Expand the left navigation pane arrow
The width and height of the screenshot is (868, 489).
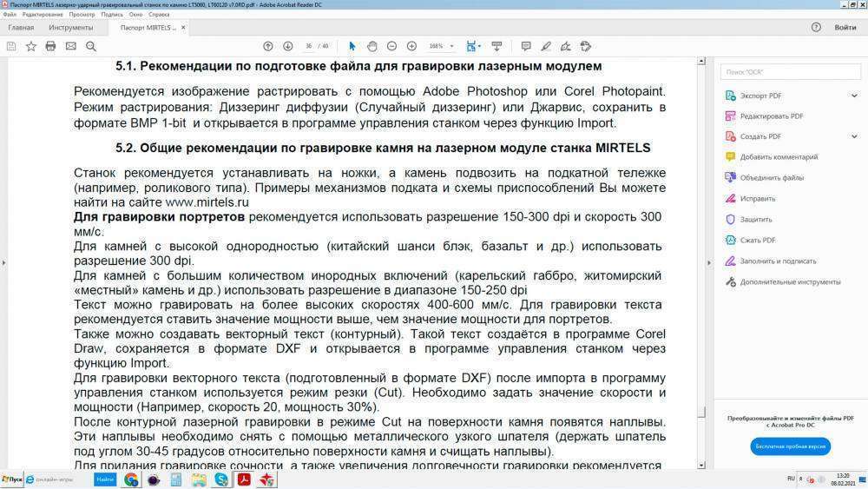[3, 262]
